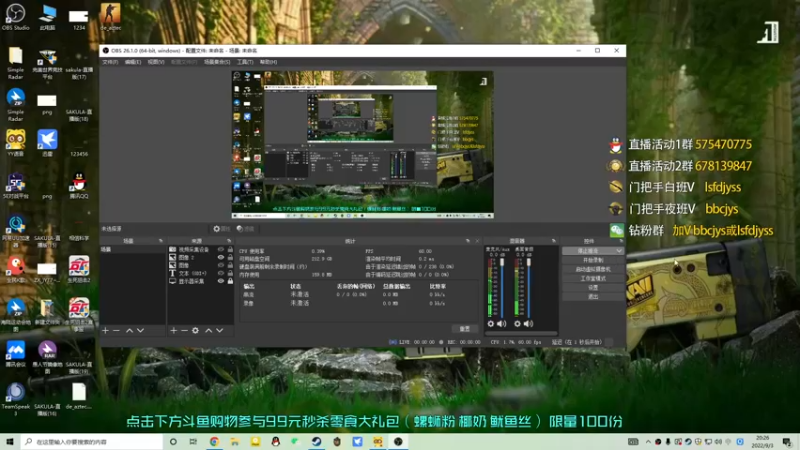Toggle lock on 图像 2 source
The width and height of the screenshot is (800, 450).
pos(230,258)
